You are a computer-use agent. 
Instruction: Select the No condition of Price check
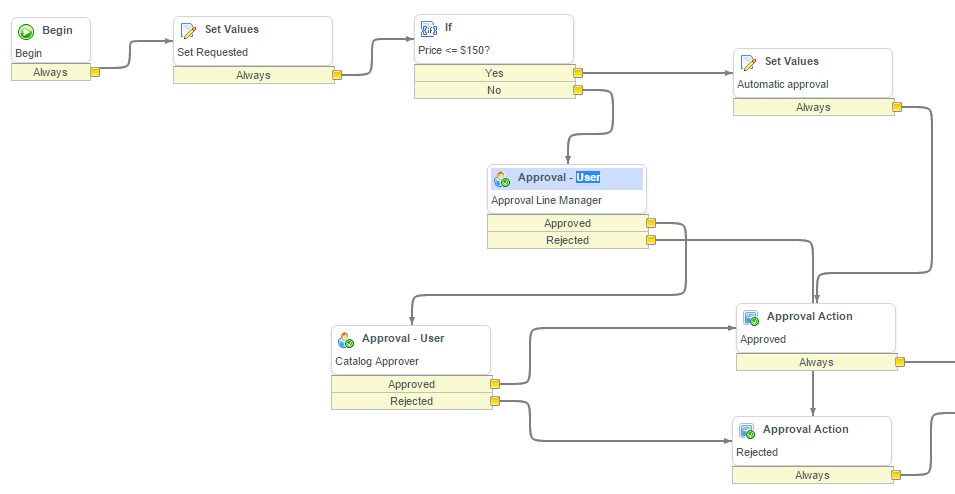494,90
